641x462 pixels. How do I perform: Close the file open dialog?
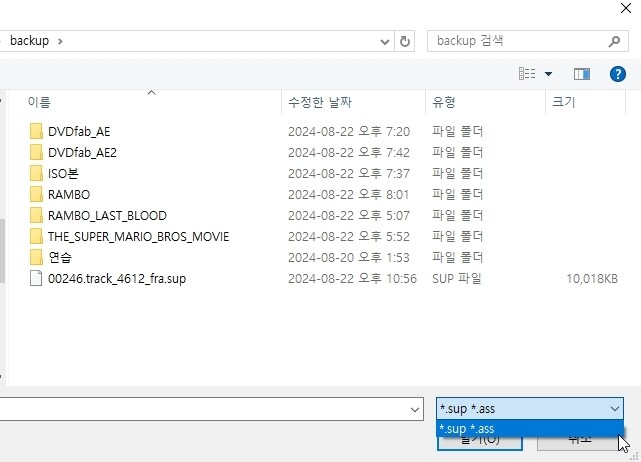[625, 8]
